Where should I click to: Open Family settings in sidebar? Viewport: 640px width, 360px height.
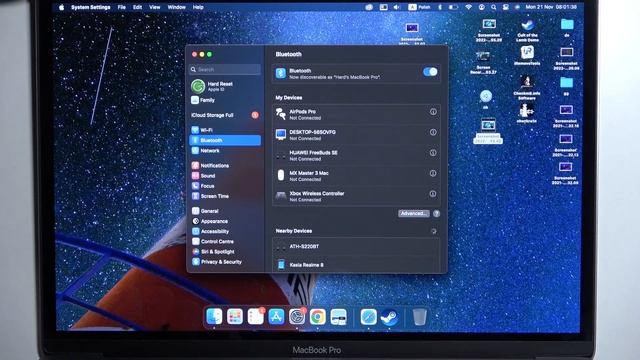coord(225,100)
